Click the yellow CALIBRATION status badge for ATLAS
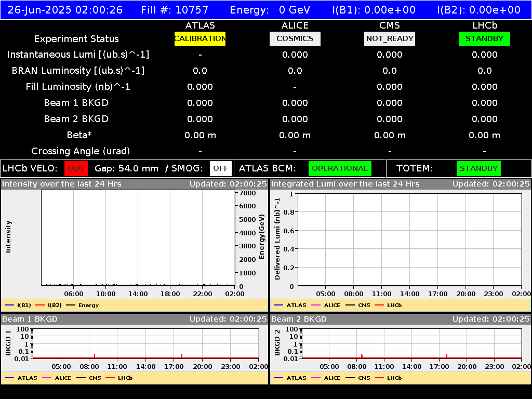532x399 pixels. pos(200,38)
